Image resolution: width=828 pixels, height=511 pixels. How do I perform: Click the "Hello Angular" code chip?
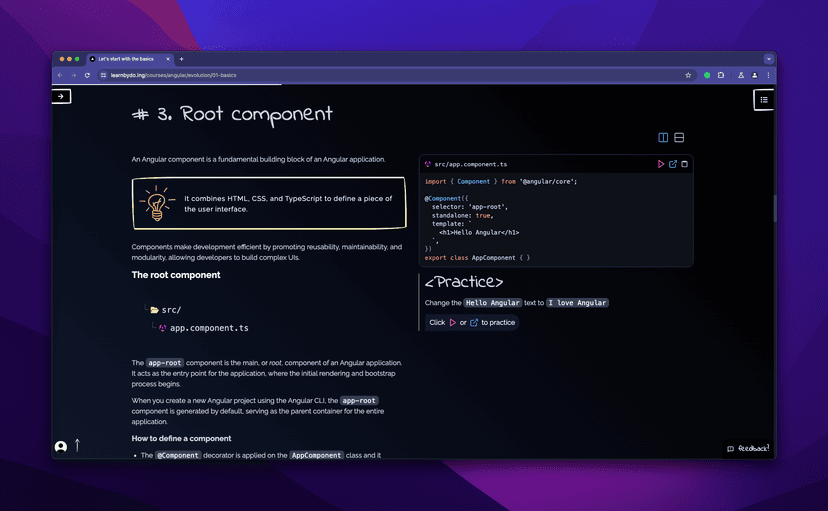[493, 302]
